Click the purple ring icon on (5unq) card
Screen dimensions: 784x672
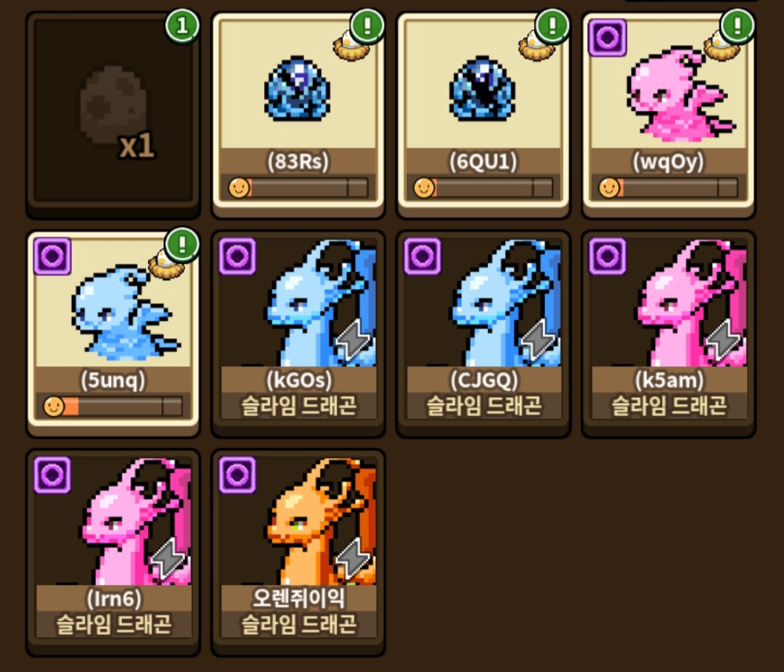52,256
